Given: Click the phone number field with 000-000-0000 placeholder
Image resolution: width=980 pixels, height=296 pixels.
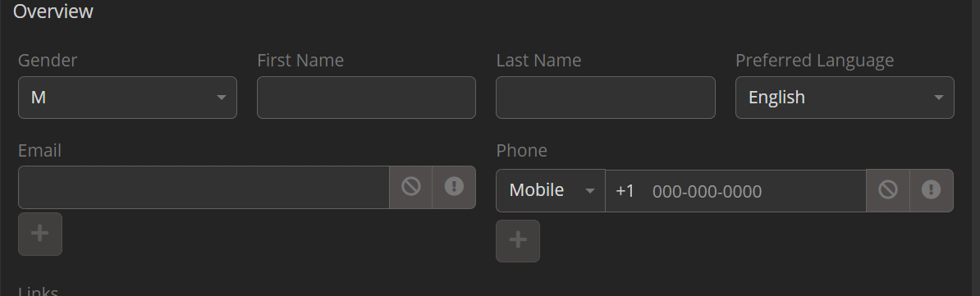Looking at the screenshot, I should pos(754,191).
